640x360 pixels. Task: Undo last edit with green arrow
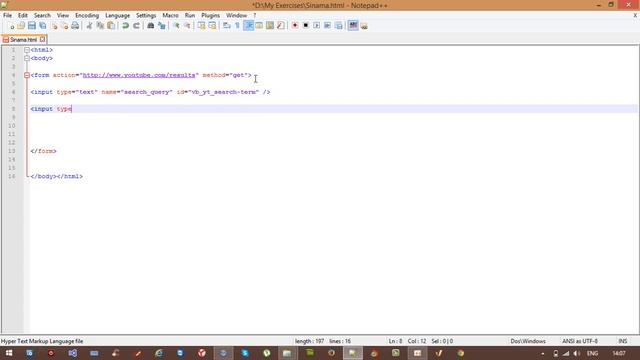[x=125, y=26]
